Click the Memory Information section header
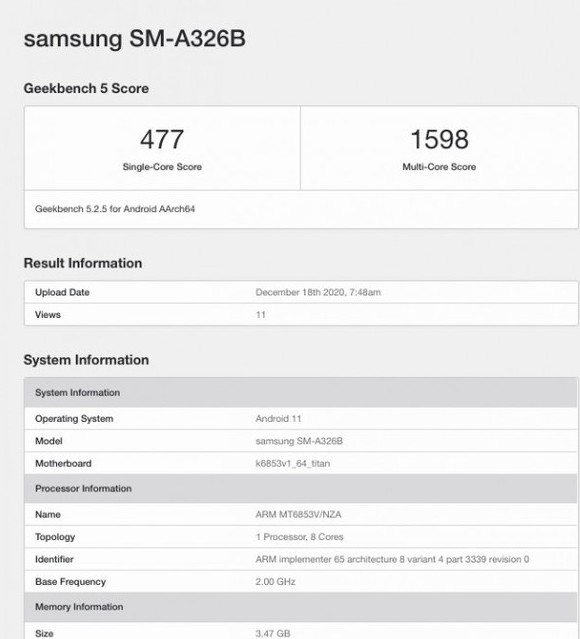The height and width of the screenshot is (639, 580). pos(301,607)
